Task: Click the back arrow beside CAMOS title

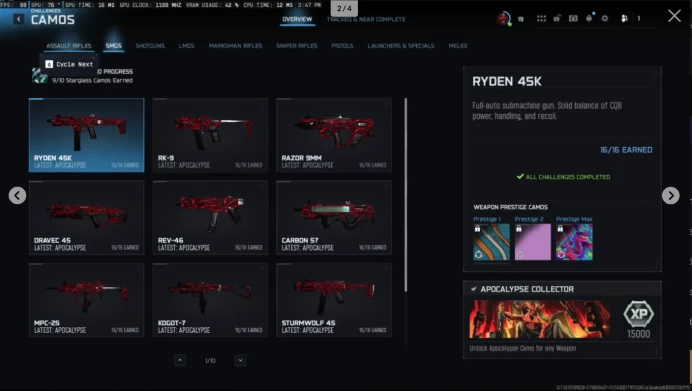Action: [19, 19]
